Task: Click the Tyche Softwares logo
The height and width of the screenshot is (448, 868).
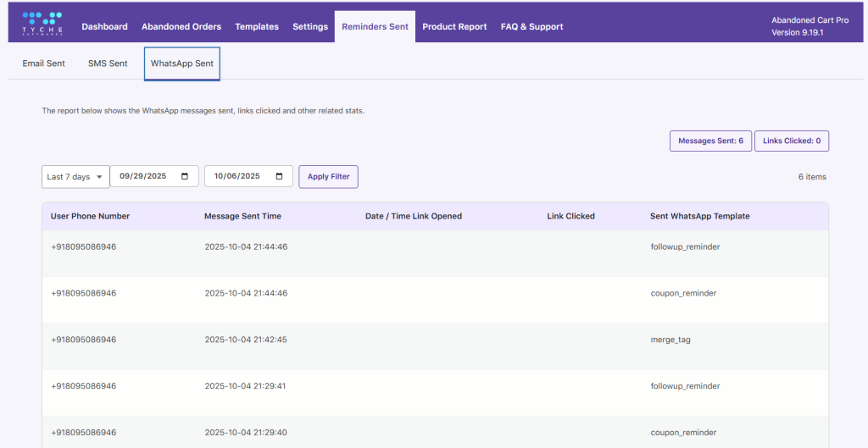Action: tap(42, 22)
